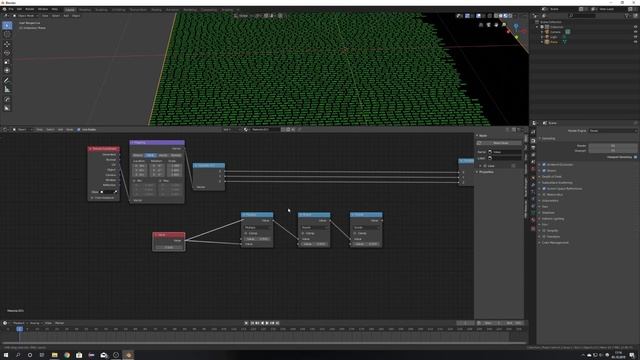Open the Material properties tab
The width and height of the screenshot is (640, 360).
click(x=533, y=220)
